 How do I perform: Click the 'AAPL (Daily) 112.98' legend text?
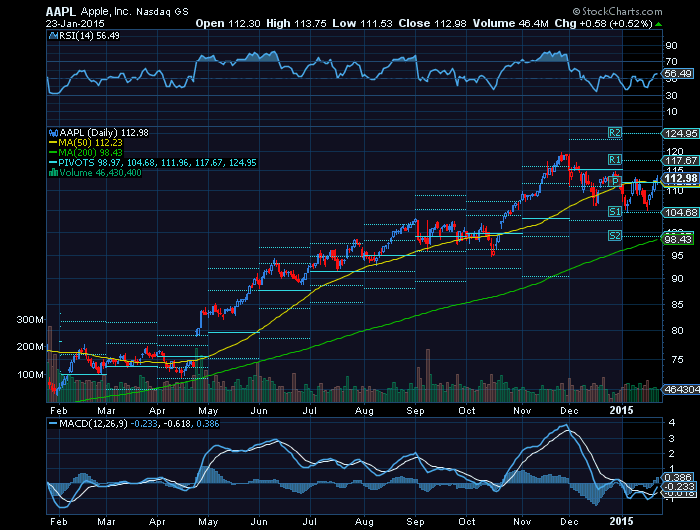click(x=104, y=133)
